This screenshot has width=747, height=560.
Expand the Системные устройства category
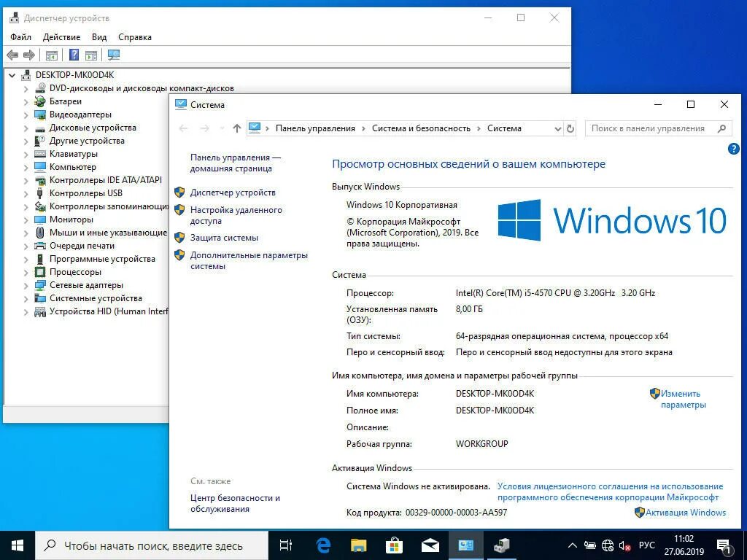tap(26, 298)
